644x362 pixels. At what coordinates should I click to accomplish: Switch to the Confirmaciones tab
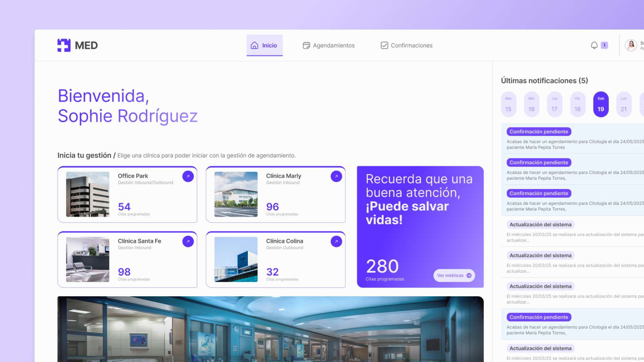coord(412,45)
